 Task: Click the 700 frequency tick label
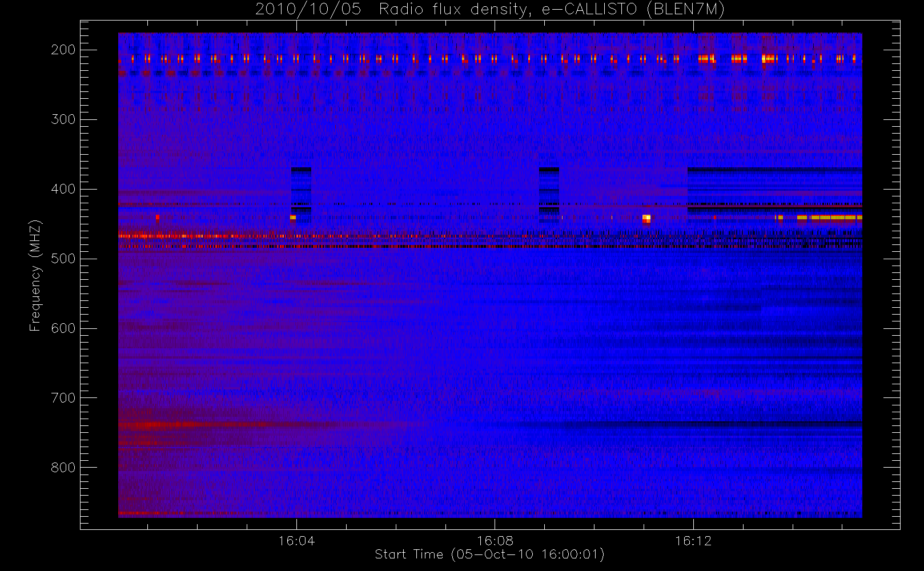coord(63,398)
